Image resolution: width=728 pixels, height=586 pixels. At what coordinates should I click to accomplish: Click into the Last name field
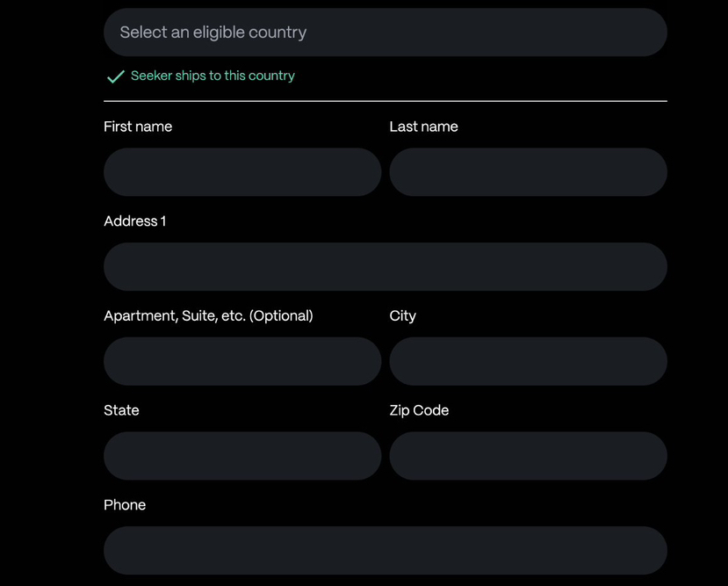pyautogui.click(x=528, y=172)
